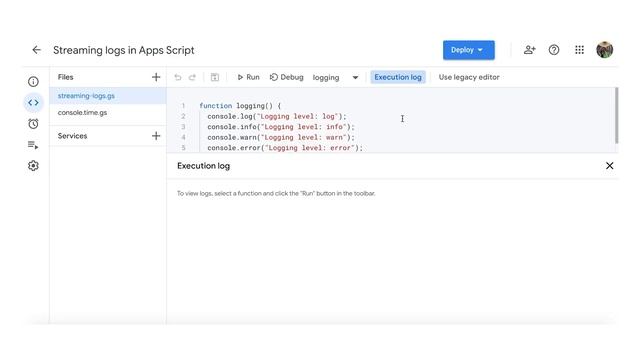The height and width of the screenshot is (360, 640).
Task: Open the logging function selector dropdown
Action: (335, 78)
